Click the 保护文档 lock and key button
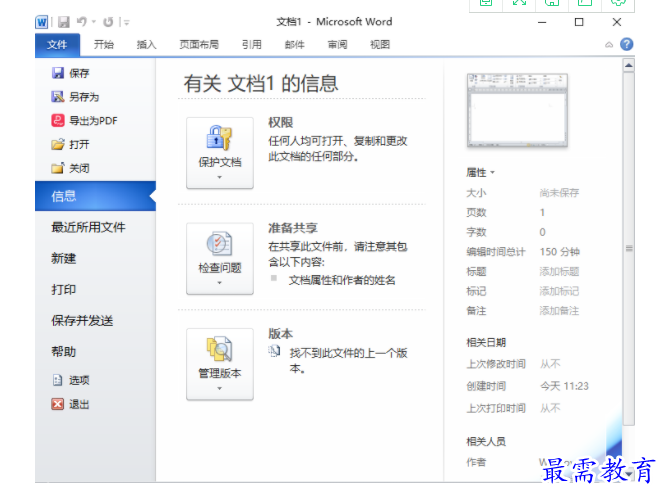The height and width of the screenshot is (502, 664). coord(220,153)
